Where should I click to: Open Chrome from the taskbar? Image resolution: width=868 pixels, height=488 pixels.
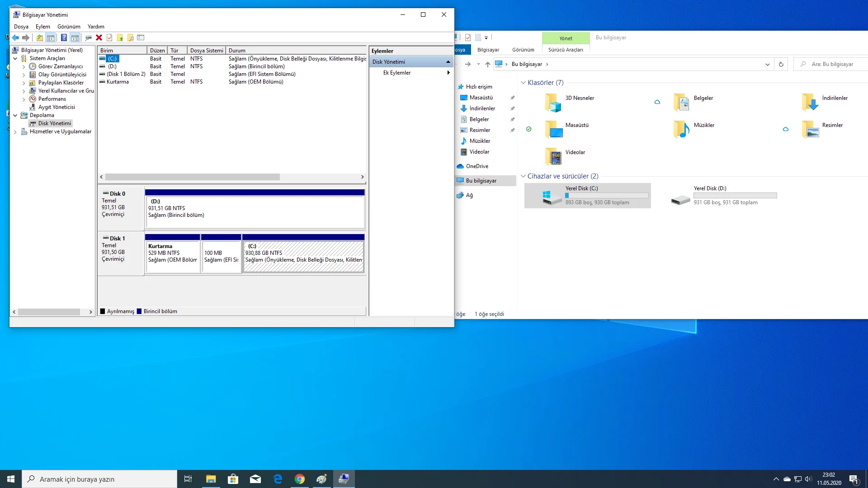[299, 479]
